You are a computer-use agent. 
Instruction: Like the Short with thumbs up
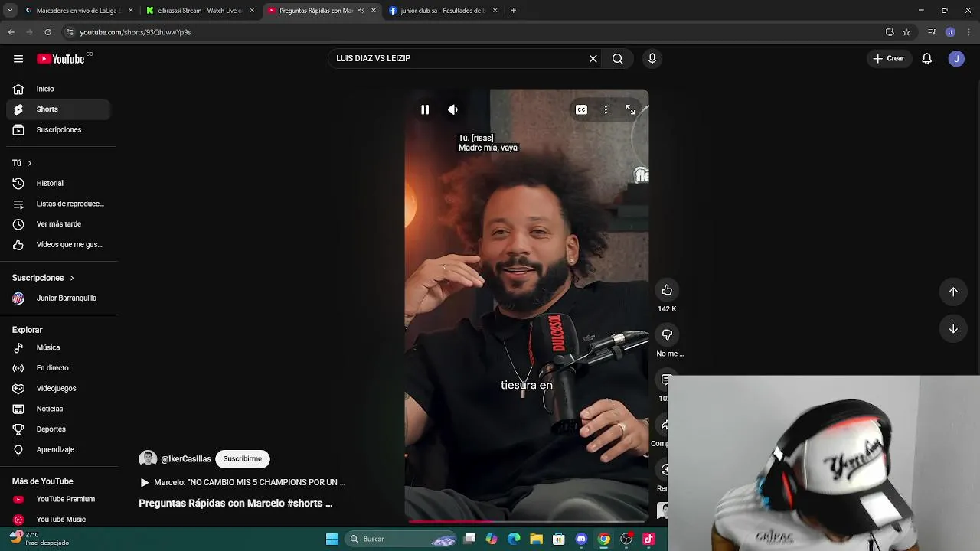[667, 290]
